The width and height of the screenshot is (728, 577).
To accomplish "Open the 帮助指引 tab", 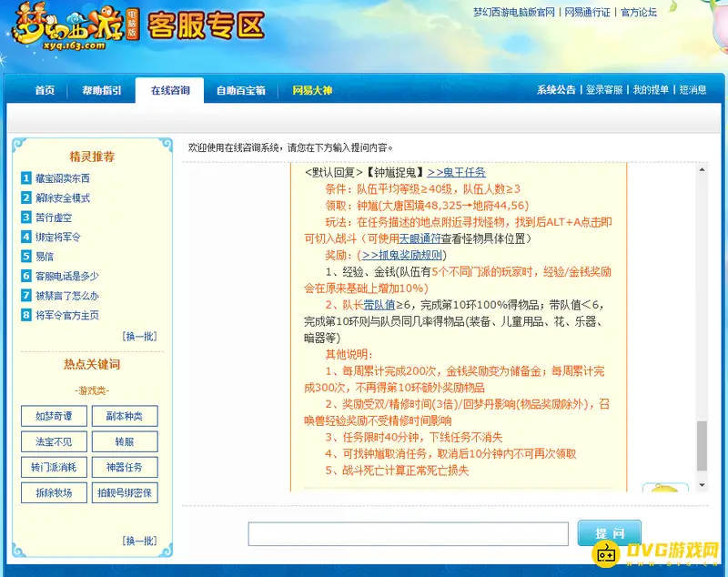I will pyautogui.click(x=102, y=90).
